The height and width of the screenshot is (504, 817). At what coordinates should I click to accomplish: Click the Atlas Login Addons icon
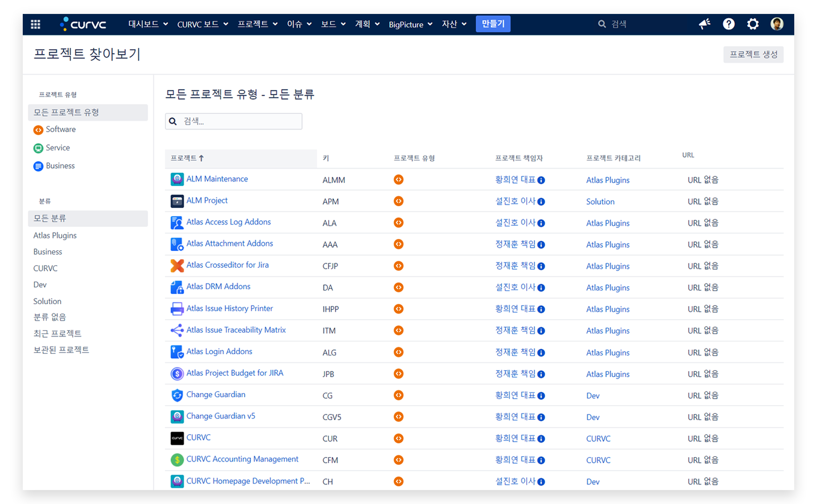(x=177, y=352)
